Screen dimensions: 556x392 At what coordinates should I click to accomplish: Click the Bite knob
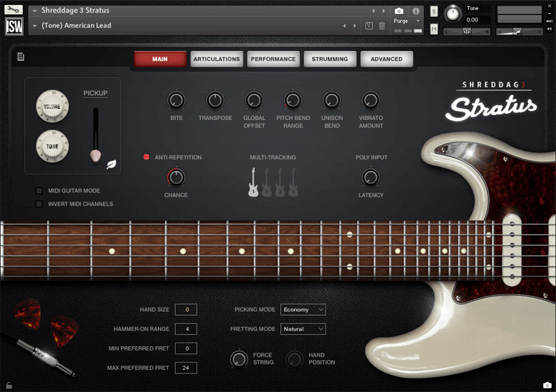(x=176, y=100)
